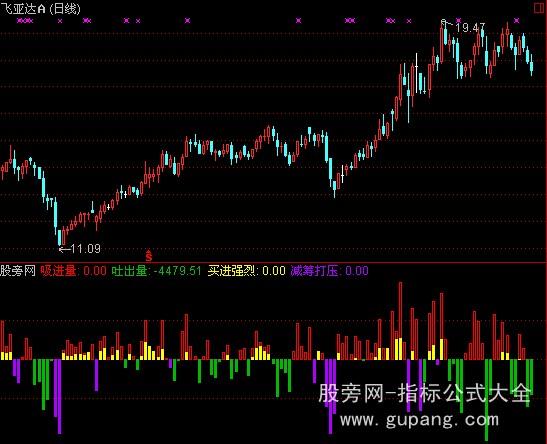The width and height of the screenshot is (547, 444).
Task: Select the 减筹打压 indicator label
Action: tap(315, 271)
